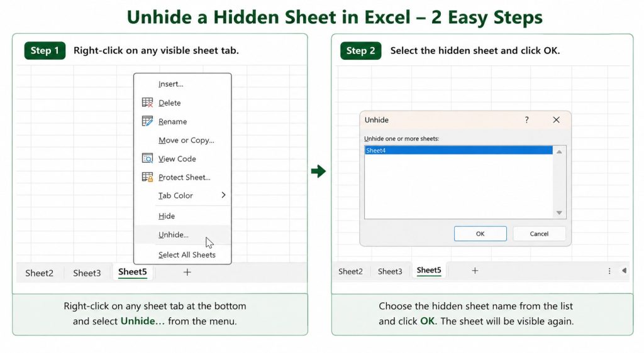Select Sheet4 in the Unhide list
The height and width of the screenshot is (353, 644).
[x=458, y=151]
